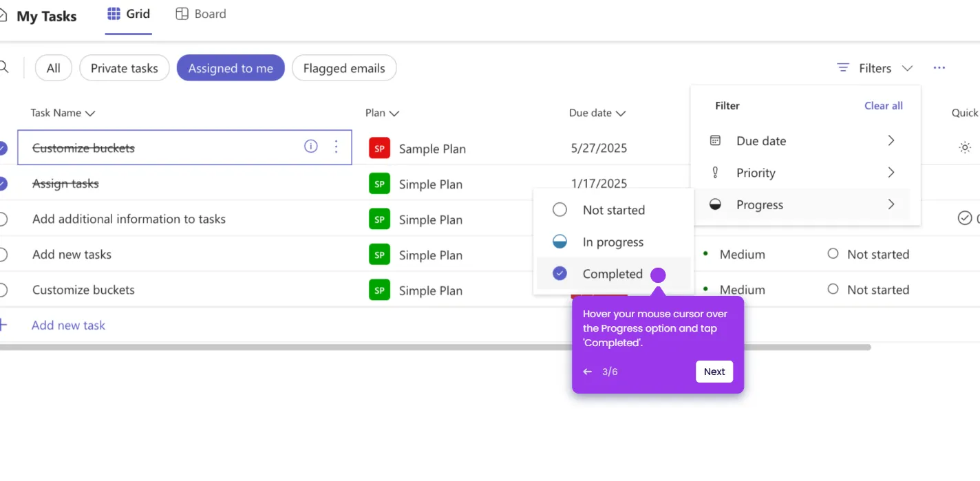
Task: Click the Grid view grid icon
Action: pos(114,14)
